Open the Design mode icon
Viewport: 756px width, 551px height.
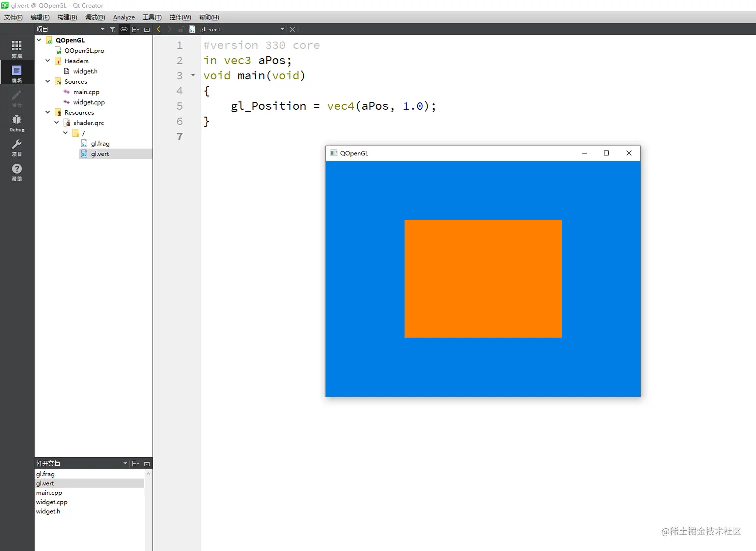(x=17, y=98)
